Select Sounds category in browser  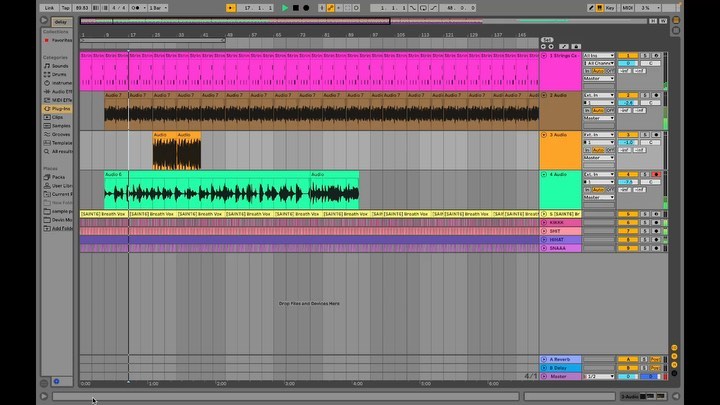pos(61,65)
